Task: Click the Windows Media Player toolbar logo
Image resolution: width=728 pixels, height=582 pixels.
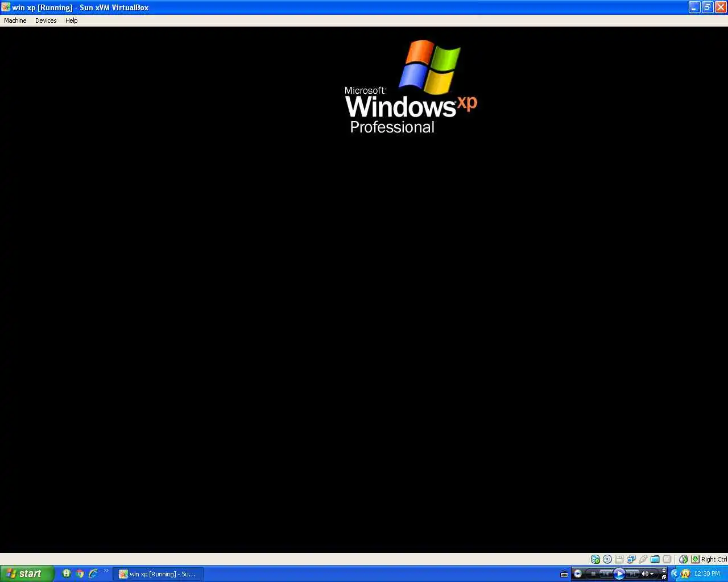Action: 578,573
